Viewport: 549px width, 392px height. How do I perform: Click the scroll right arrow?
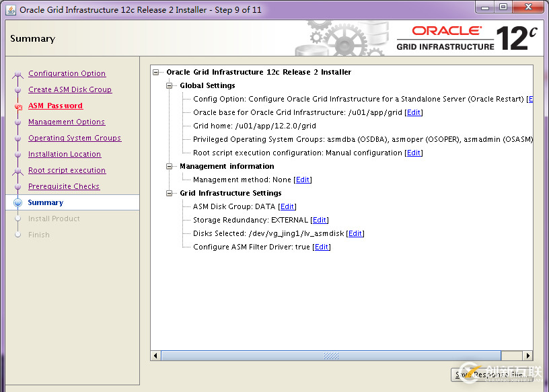tap(527, 356)
